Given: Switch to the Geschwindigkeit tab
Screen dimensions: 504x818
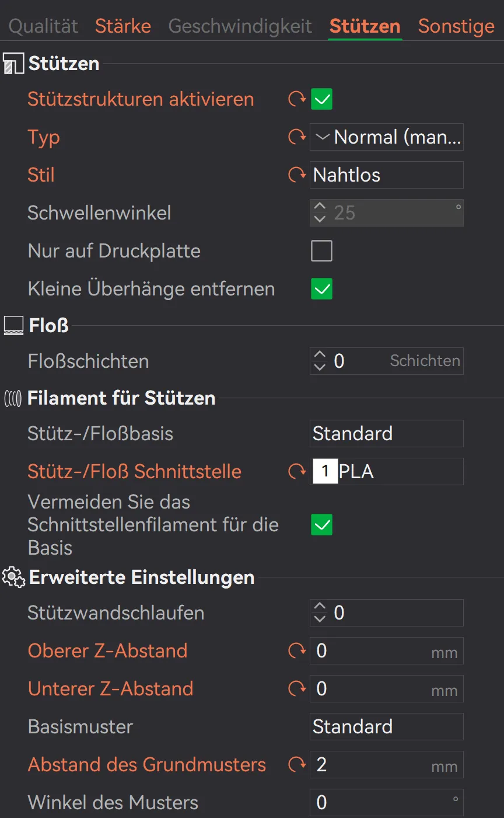Looking at the screenshot, I should [240, 26].
